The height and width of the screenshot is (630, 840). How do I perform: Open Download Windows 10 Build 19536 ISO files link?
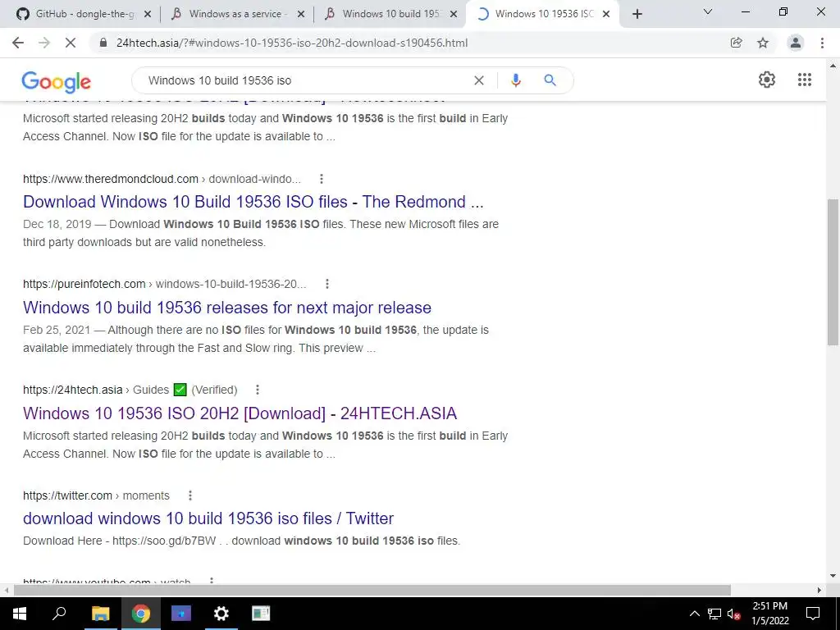click(253, 202)
